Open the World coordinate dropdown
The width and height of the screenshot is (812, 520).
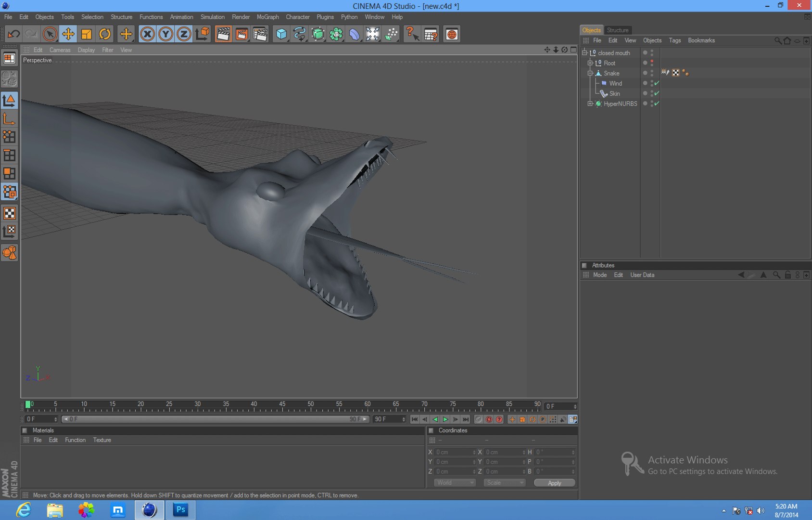tap(455, 483)
